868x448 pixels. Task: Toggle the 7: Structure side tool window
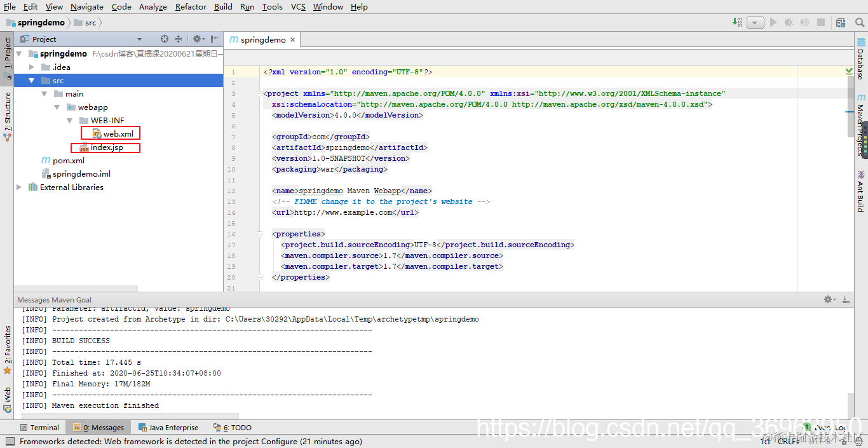pyautogui.click(x=7, y=116)
